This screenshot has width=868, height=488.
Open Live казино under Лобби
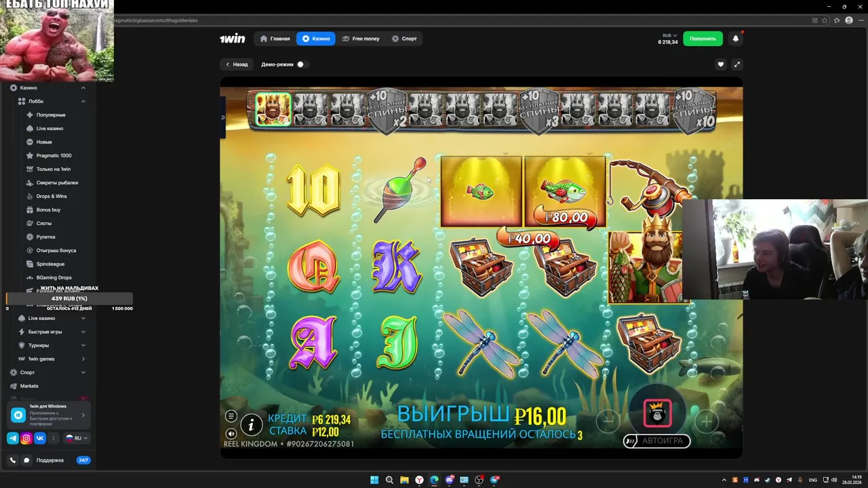50,128
